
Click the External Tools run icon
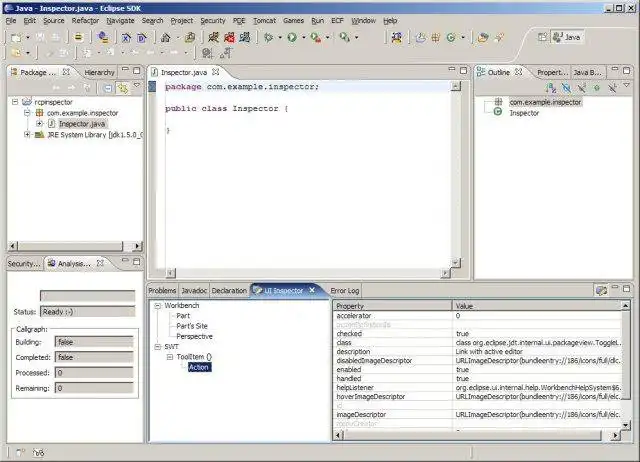(316, 38)
